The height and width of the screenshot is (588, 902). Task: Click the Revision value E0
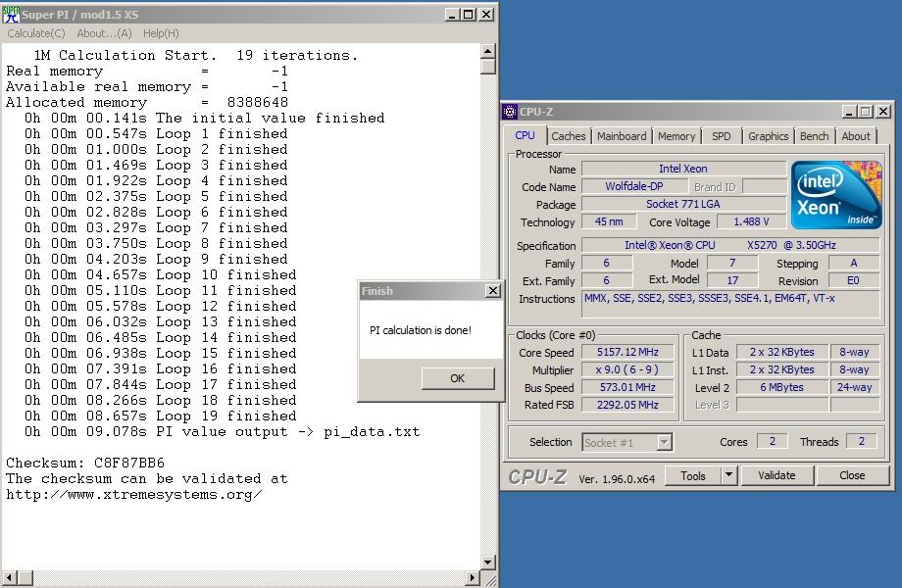coord(854,280)
